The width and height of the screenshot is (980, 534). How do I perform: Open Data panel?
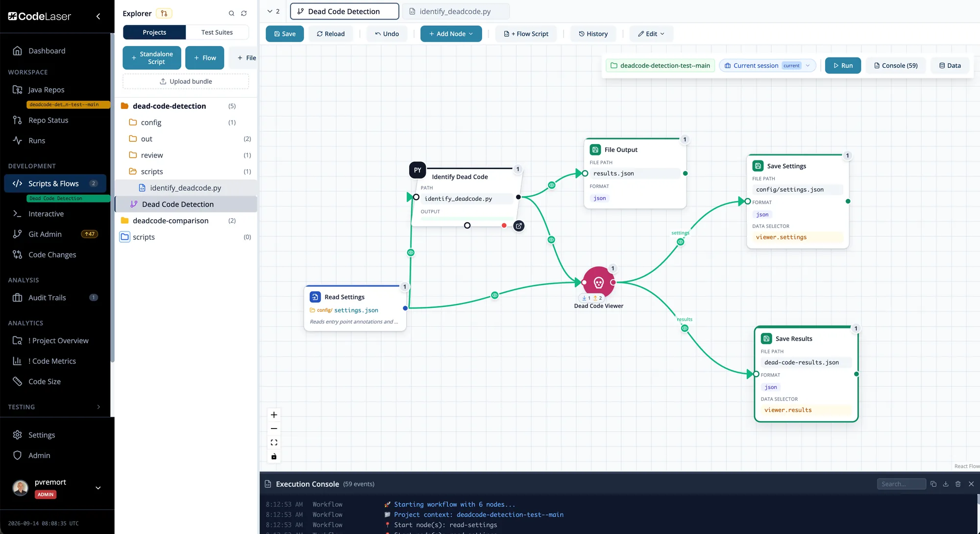pos(950,66)
